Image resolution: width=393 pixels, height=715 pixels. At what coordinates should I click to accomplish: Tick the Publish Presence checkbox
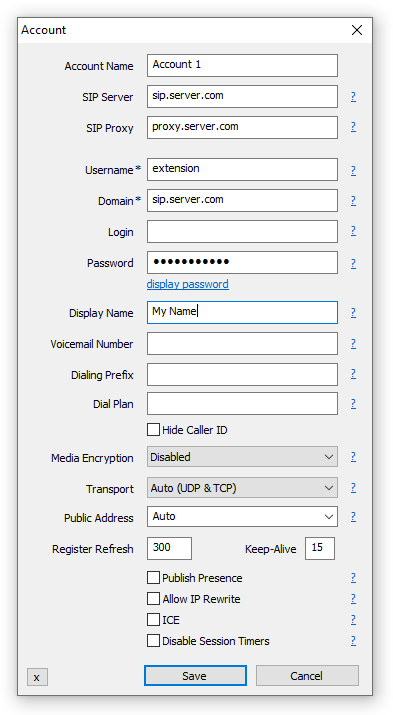154,578
